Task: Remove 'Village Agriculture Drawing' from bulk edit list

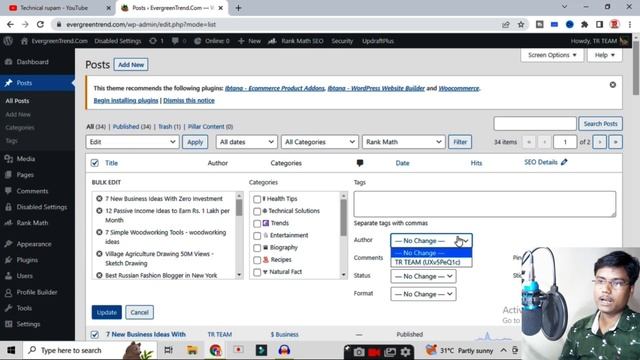Action: pyautogui.click(x=99, y=254)
